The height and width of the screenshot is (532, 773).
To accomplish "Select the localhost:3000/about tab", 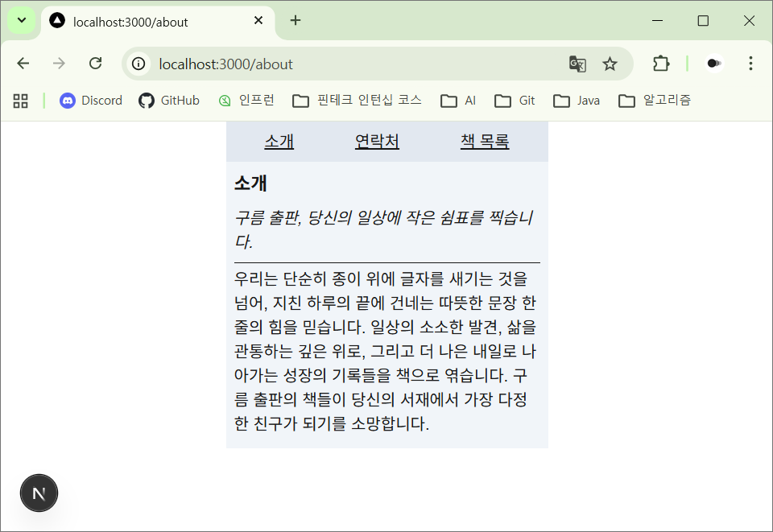I will tap(153, 22).
